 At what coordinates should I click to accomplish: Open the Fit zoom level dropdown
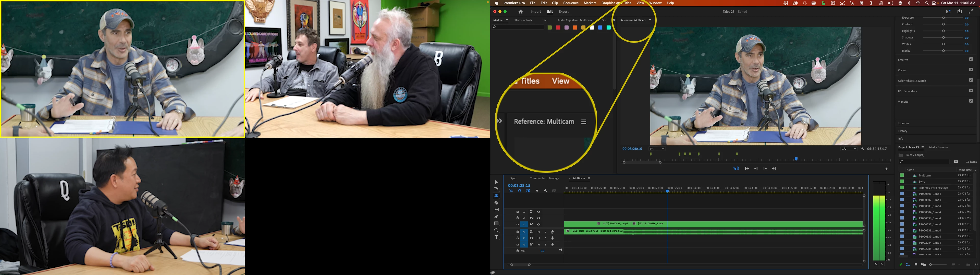(x=657, y=149)
